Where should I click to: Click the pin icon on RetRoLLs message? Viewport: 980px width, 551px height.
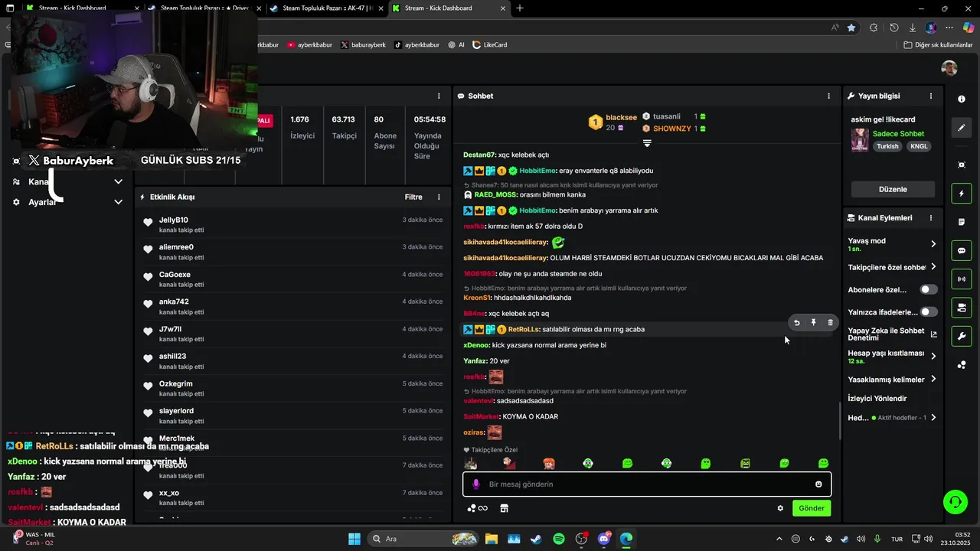(813, 323)
